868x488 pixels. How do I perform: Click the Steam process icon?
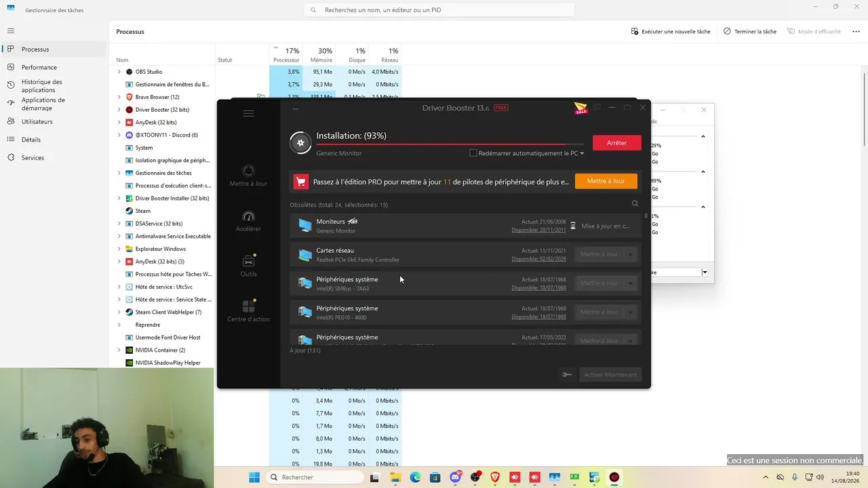click(x=129, y=211)
